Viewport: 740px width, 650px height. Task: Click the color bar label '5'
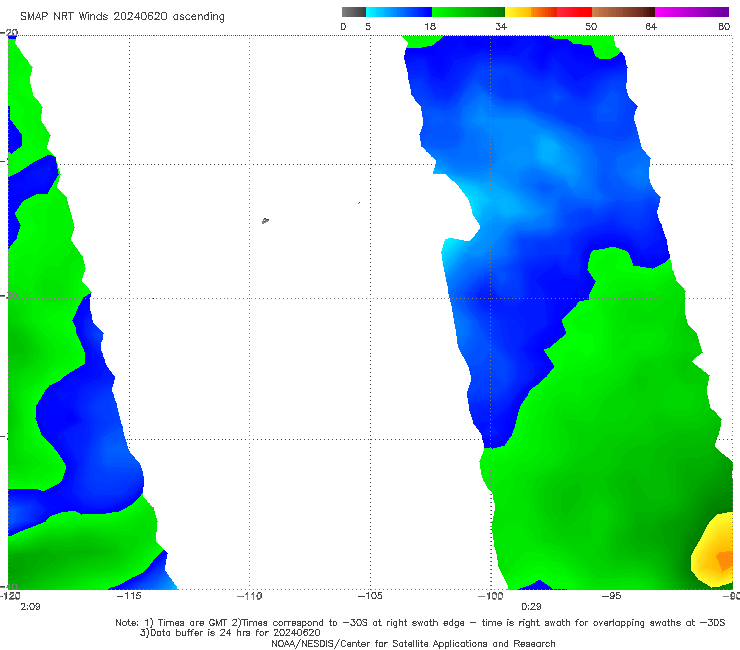tap(368, 26)
